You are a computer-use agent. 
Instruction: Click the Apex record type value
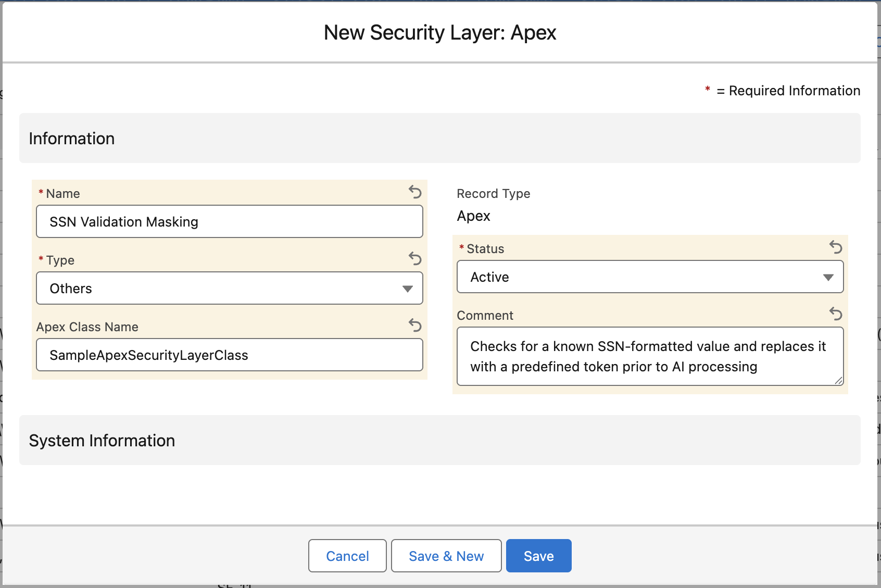(x=473, y=216)
